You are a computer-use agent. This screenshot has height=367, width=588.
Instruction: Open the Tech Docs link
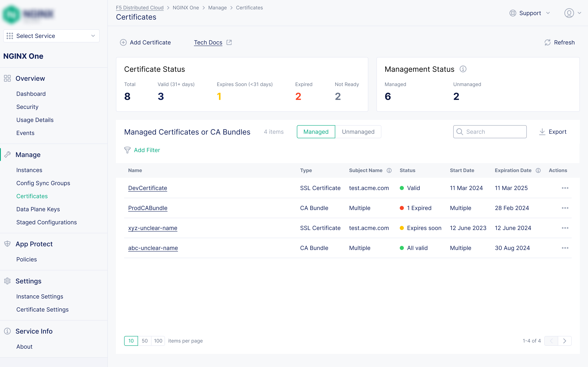208,42
